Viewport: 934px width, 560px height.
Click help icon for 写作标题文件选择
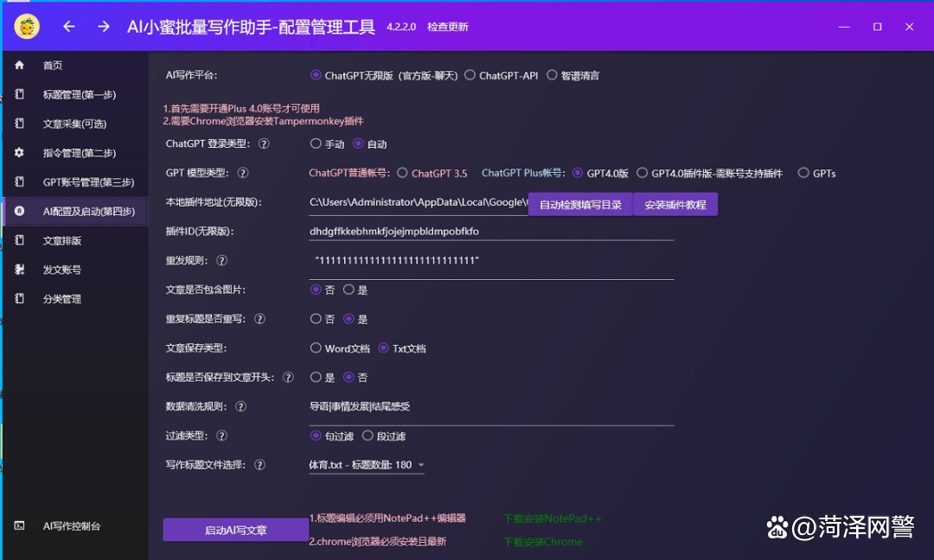point(259,465)
